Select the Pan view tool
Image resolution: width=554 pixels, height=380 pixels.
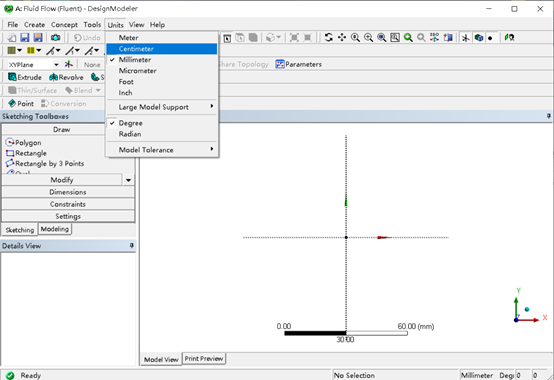pyautogui.click(x=342, y=37)
